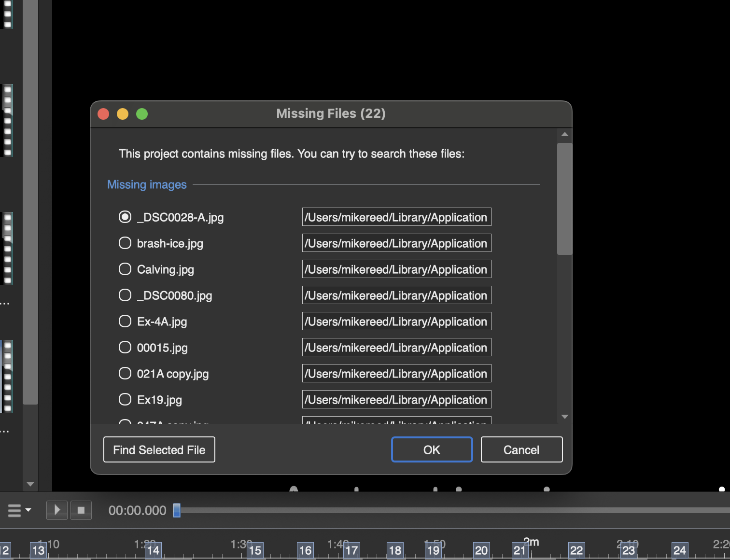Click the path field for Ex19.jpg

396,400
